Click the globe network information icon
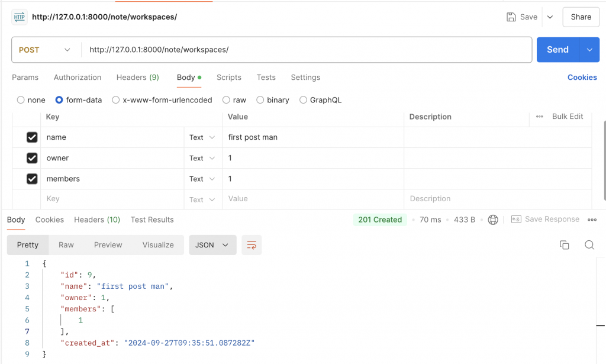The width and height of the screenshot is (606, 364). click(x=493, y=220)
